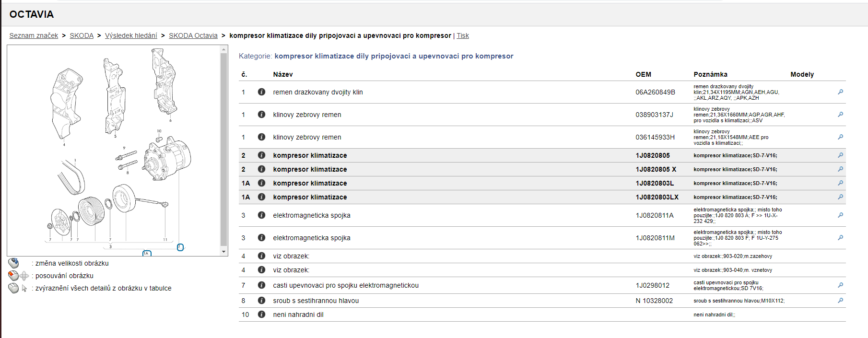Click magnifier icon for part 038903137J
Viewport: 868px width, 338px height.
pyautogui.click(x=840, y=115)
